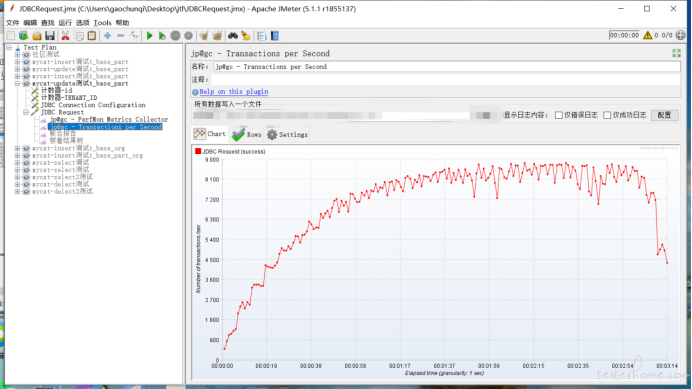This screenshot has width=692, height=389.
Task: Switch to the Rows tab
Action: pos(247,134)
